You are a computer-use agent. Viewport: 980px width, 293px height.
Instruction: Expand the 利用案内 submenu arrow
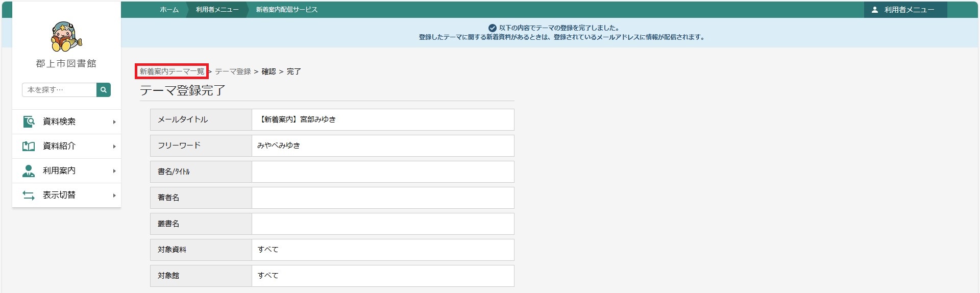114,171
